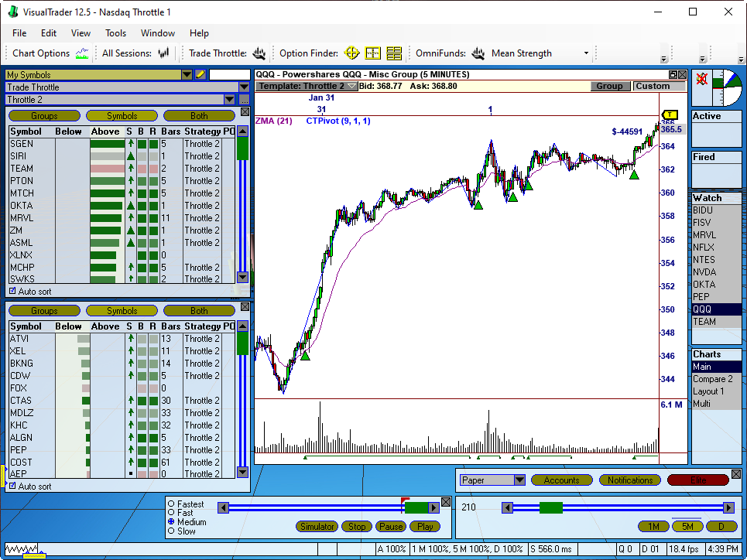Open the My Symbols dropdown

click(x=187, y=75)
